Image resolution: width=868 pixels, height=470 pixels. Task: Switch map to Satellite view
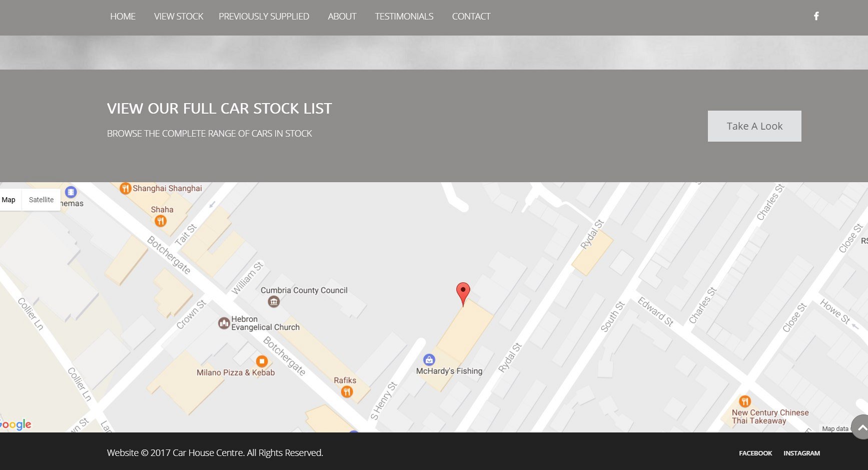pos(41,200)
